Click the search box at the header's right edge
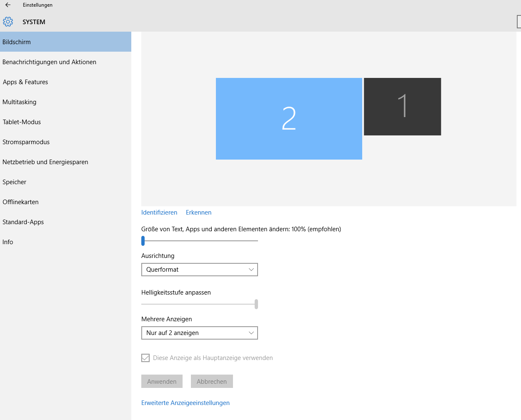 519,22
